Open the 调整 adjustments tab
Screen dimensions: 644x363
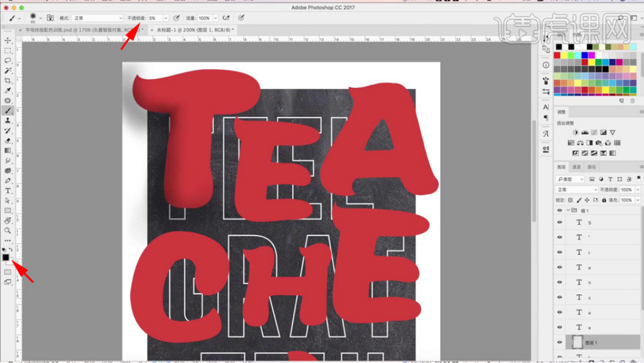(x=562, y=112)
